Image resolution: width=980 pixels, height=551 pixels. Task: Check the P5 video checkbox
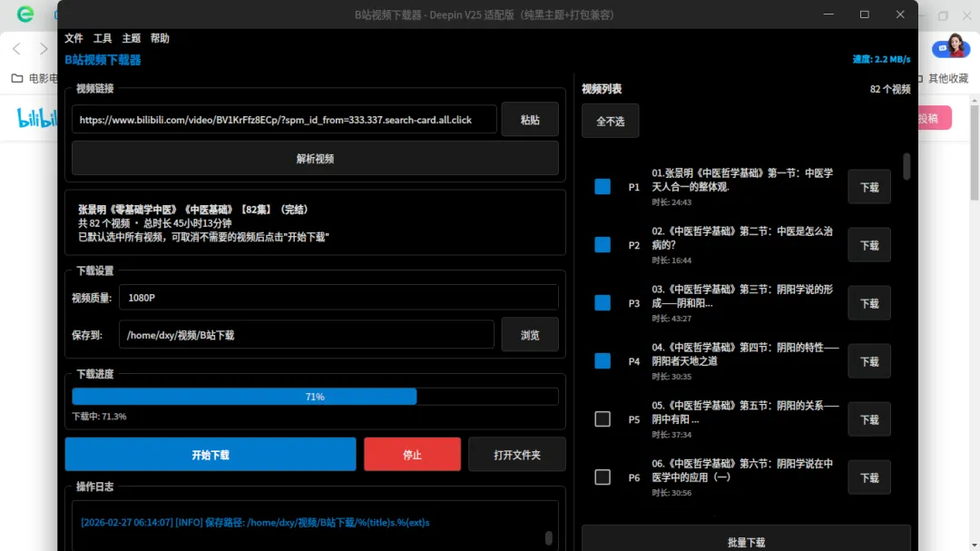tap(603, 419)
